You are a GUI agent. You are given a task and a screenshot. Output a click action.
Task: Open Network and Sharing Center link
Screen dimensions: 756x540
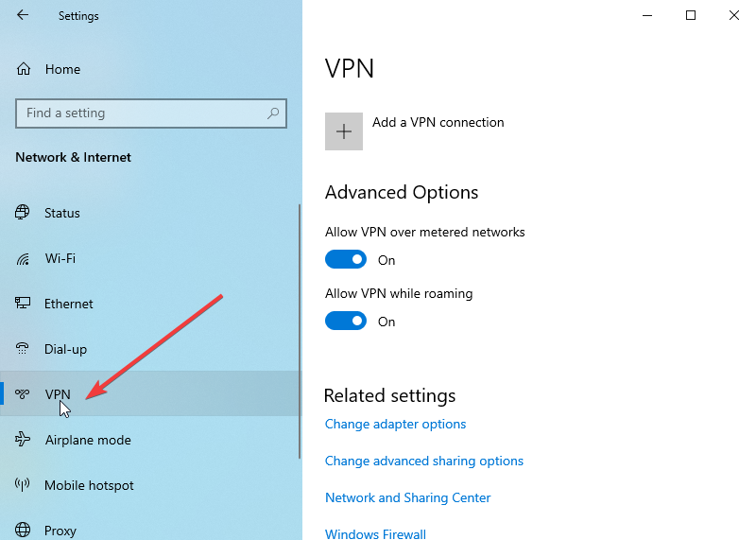tap(407, 497)
